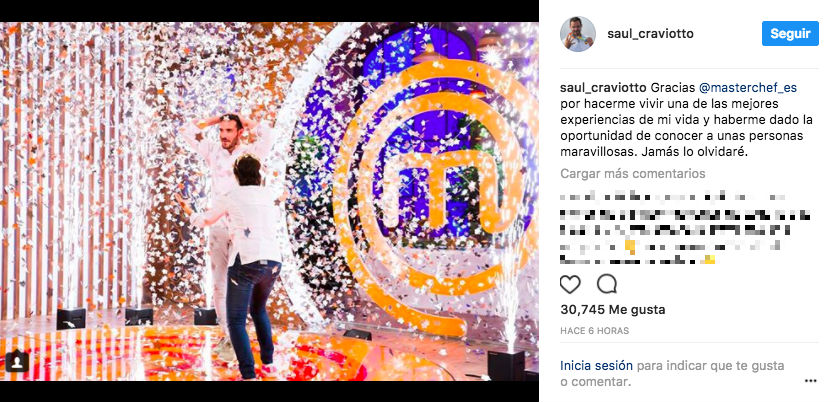Select the Inicia sesión login link
840x402 pixels.
596,366
